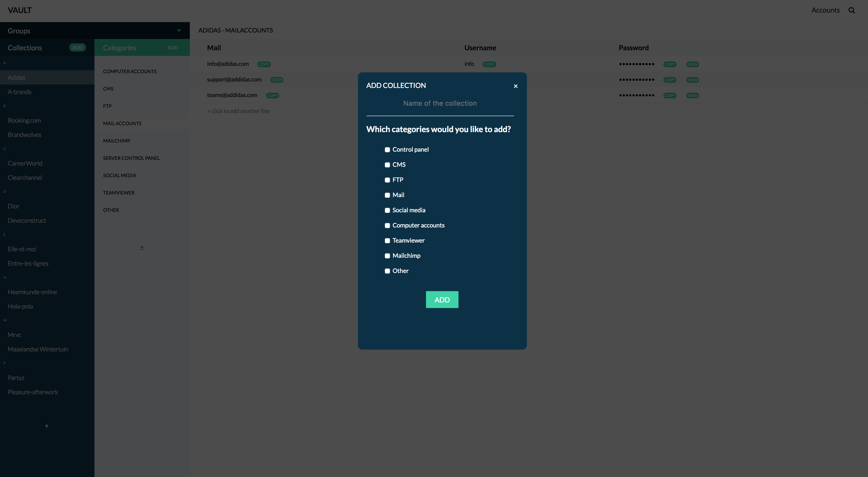The image size is (868, 477).
Task: Open the Booking.com collection
Action: (24, 121)
